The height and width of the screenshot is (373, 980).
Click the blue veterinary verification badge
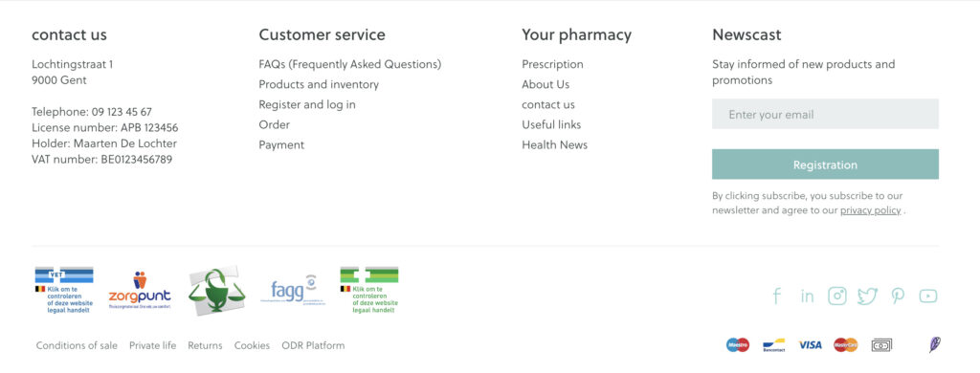coord(64,289)
